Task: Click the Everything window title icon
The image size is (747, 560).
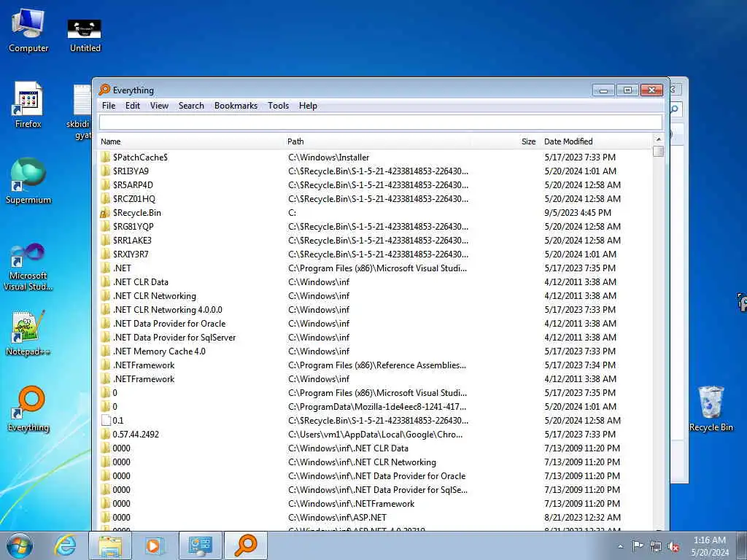Action: click(104, 90)
